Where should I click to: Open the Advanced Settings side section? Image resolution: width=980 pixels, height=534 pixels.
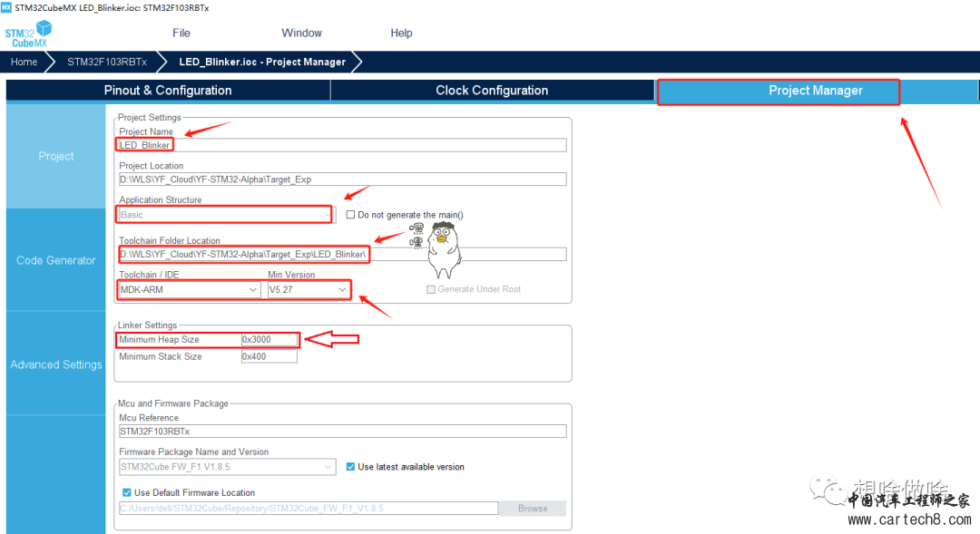click(x=56, y=364)
